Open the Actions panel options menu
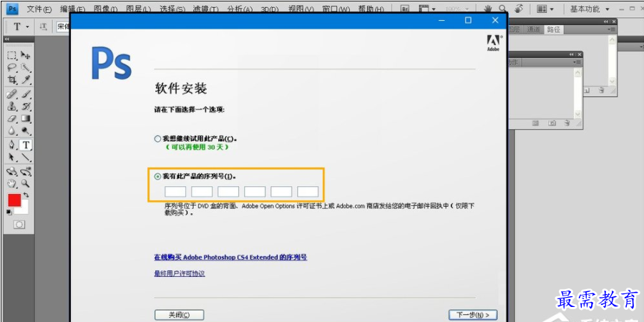The height and width of the screenshot is (322, 644). click(577, 62)
